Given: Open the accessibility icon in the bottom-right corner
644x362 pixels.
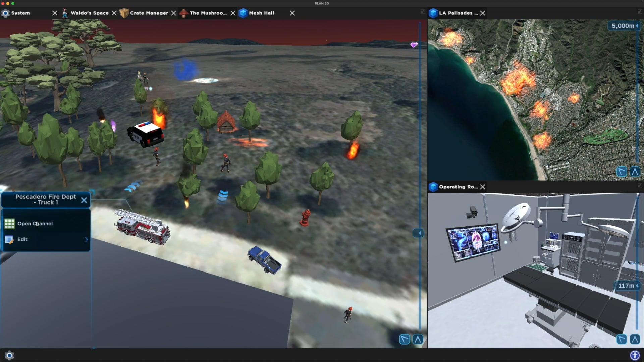Looking at the screenshot, I should (x=635, y=355).
